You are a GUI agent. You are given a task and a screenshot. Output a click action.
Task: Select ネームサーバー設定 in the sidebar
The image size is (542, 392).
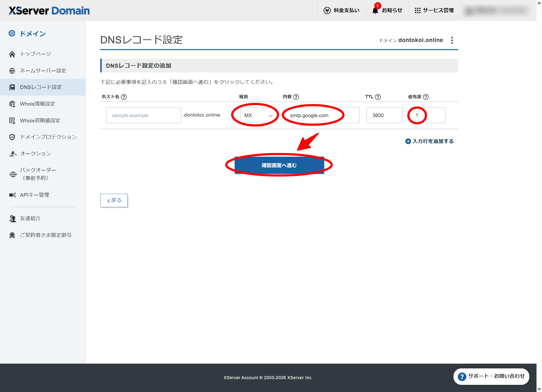(43, 71)
